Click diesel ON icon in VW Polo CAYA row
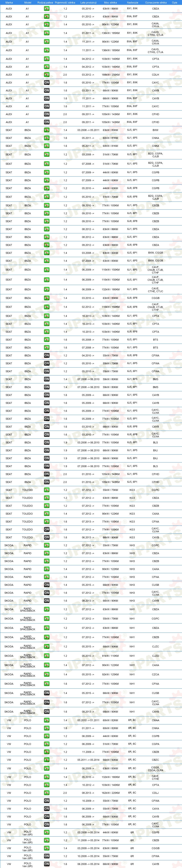Viewport: 182px width, 868px height. [x=47, y=809]
